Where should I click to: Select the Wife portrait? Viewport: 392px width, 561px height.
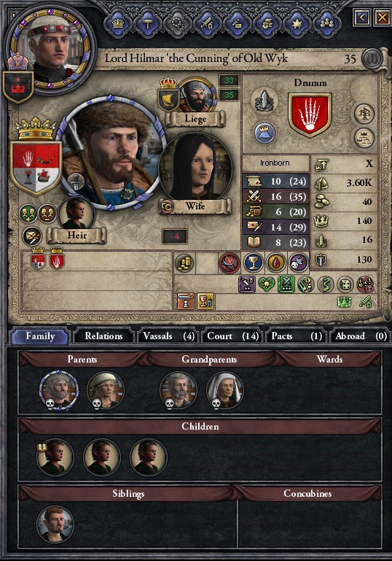(195, 169)
